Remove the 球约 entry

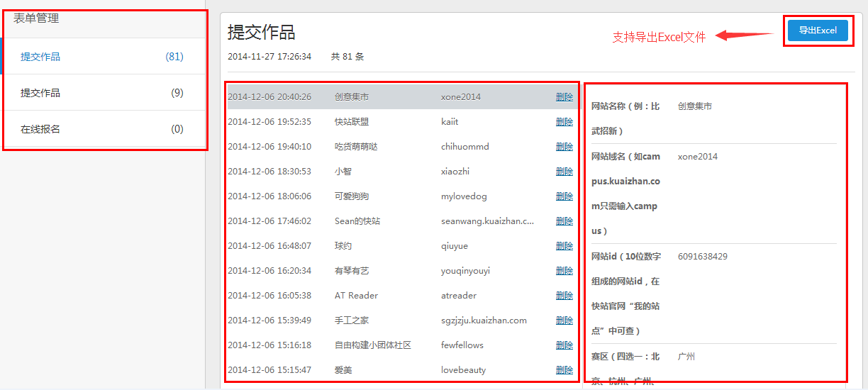564,246
